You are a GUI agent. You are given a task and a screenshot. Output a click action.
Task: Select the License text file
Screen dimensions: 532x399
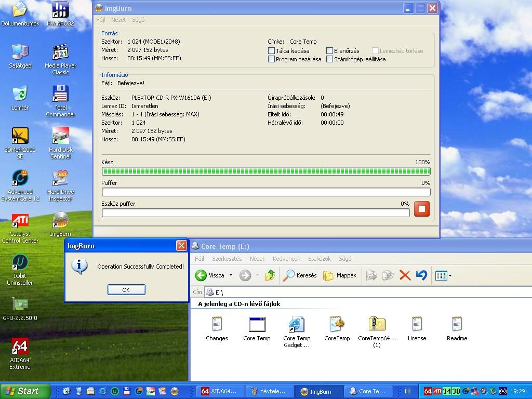(417, 329)
